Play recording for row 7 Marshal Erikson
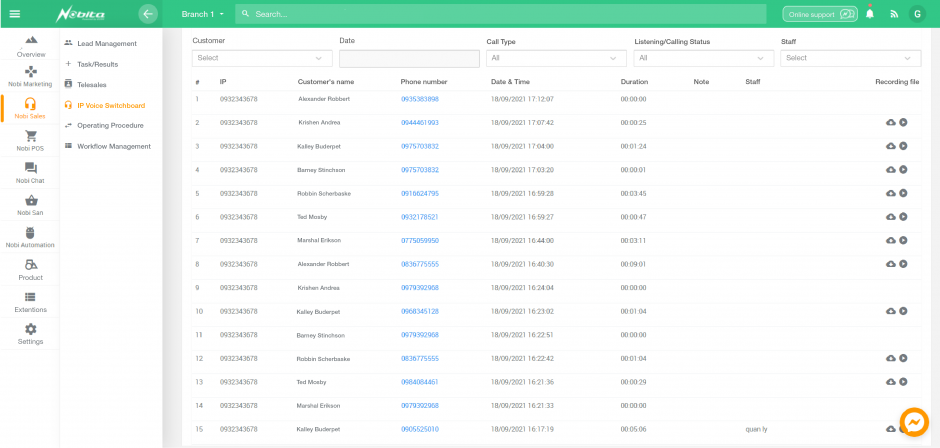The height and width of the screenshot is (448, 940). [x=903, y=240]
